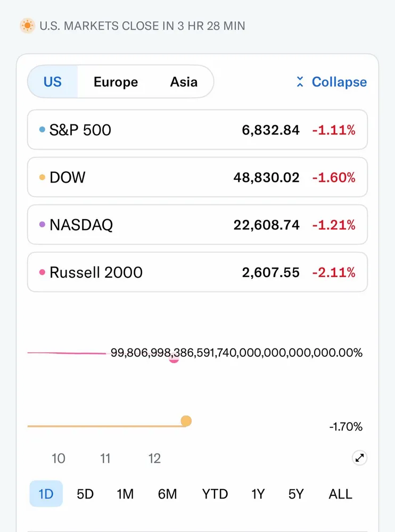The height and width of the screenshot is (532, 395).
Task: Select the YTD chart range
Action: (215, 494)
